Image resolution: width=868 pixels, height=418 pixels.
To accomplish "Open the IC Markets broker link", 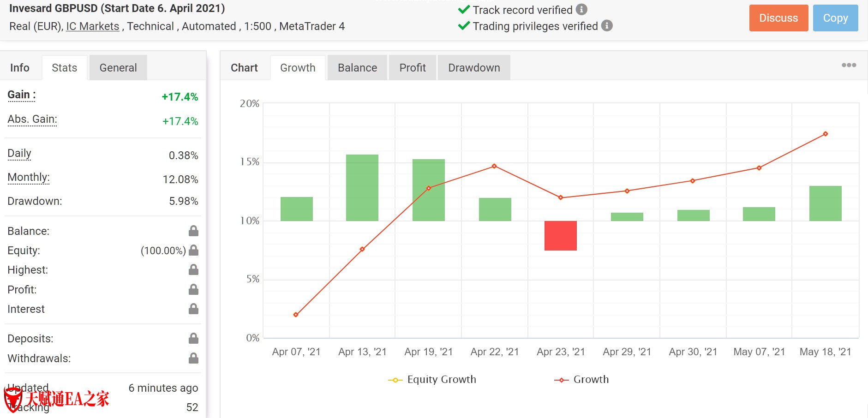I will [x=92, y=26].
